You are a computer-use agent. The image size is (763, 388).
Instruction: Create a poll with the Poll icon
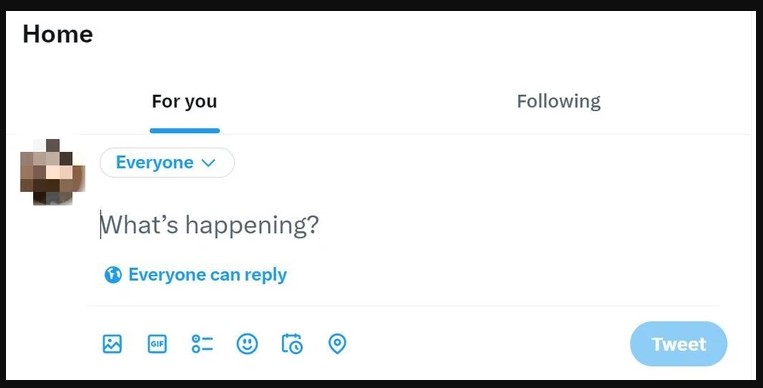(x=202, y=344)
